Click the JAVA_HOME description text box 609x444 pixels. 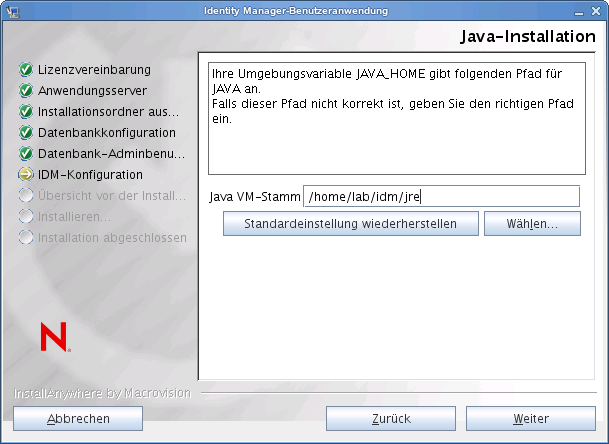397,118
